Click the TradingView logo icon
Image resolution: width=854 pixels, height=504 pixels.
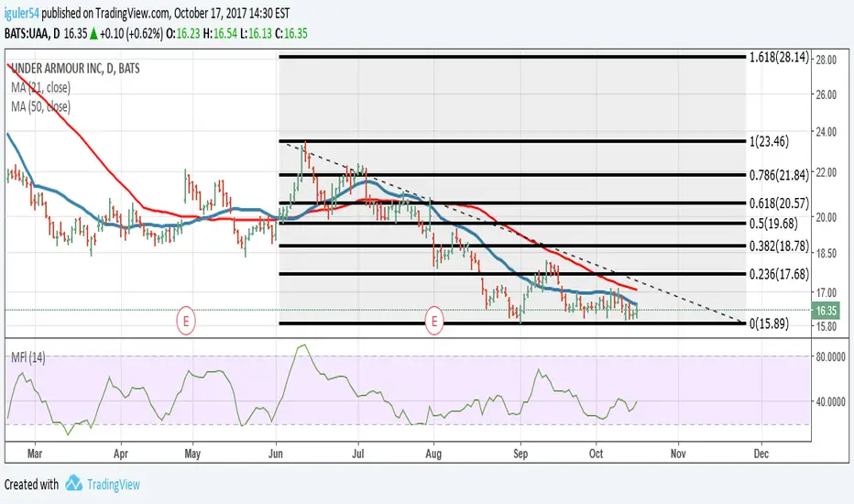tap(73, 483)
